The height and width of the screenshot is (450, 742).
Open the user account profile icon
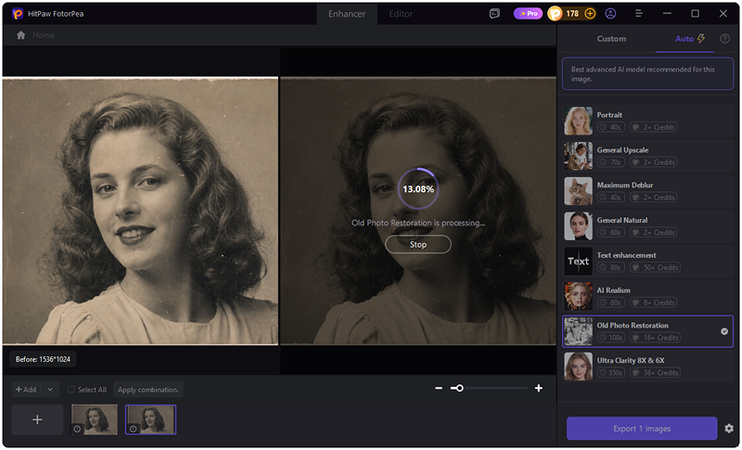click(x=610, y=14)
